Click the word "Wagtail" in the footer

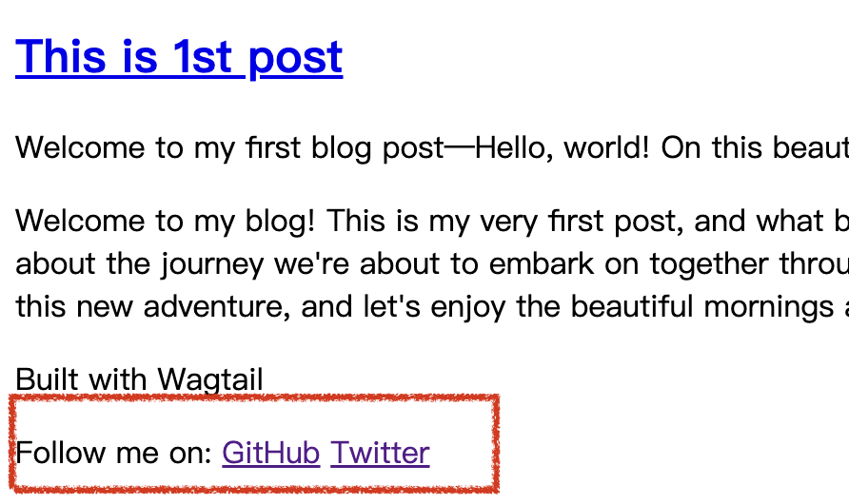coord(210,379)
